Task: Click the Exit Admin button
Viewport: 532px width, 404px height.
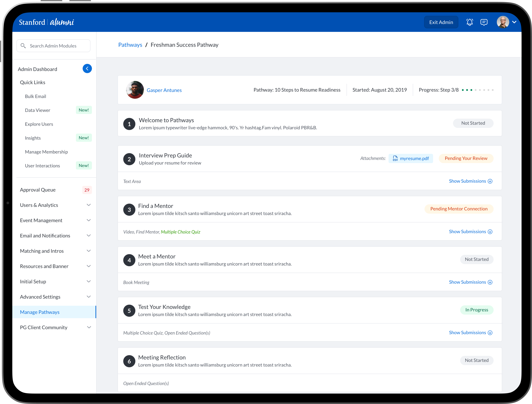Action: 441,22
